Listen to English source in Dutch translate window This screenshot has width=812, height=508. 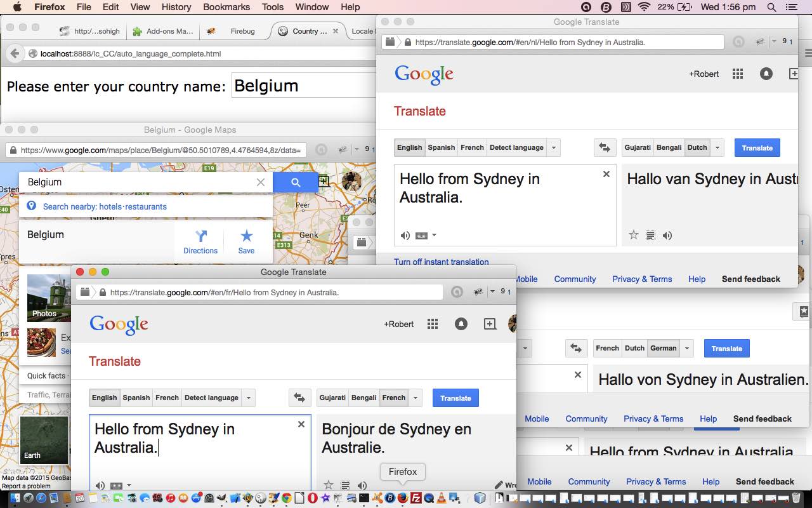[x=405, y=236]
